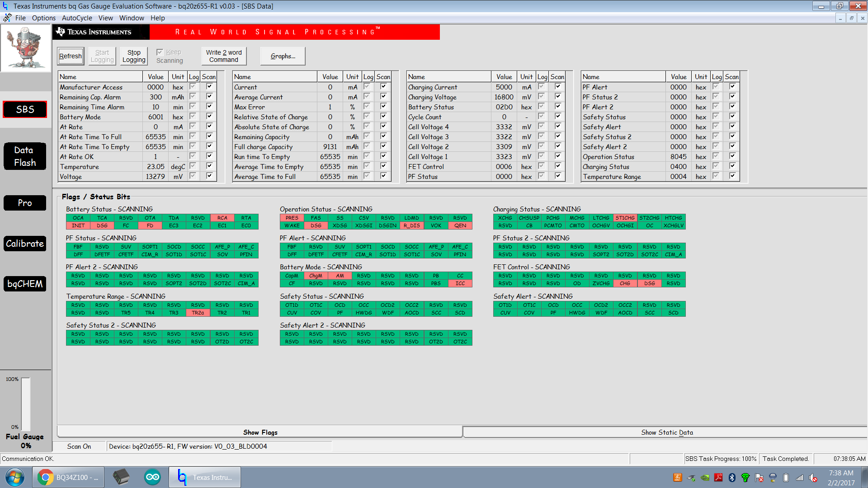Switch to the Pro screen
868x488 pixels.
coord(25,203)
